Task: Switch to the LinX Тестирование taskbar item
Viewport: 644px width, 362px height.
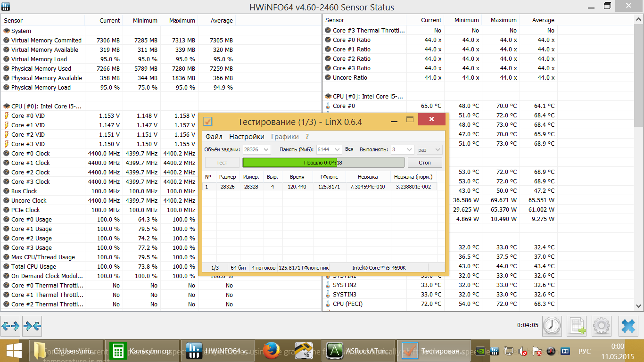Action: 434,351
